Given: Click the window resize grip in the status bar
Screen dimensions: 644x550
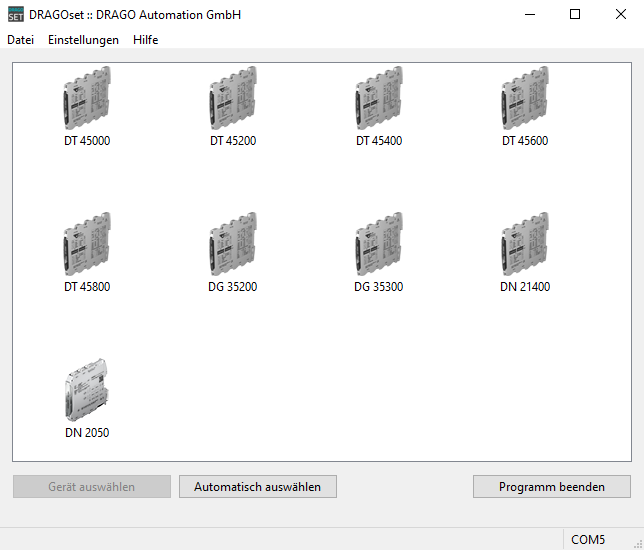Looking at the screenshot, I should pyautogui.click(x=638, y=544).
